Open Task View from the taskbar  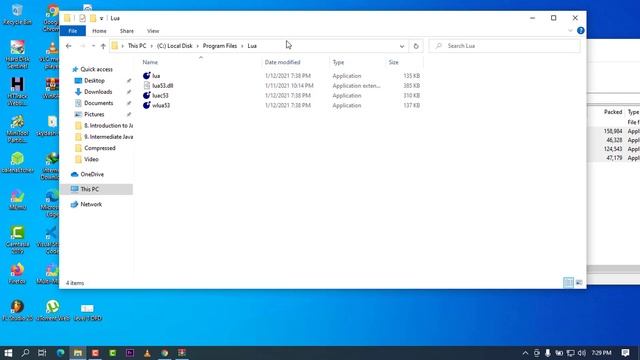pos(42,353)
